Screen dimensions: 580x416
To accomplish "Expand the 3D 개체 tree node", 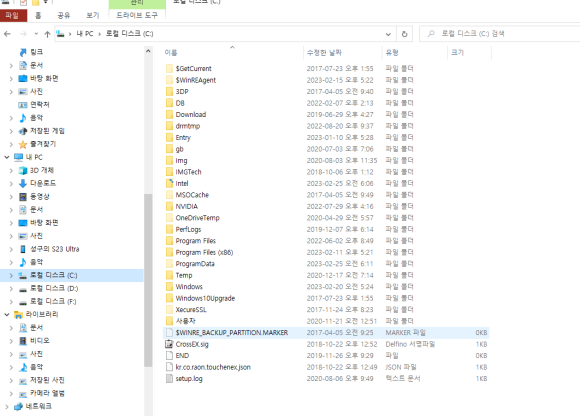I will [11, 170].
